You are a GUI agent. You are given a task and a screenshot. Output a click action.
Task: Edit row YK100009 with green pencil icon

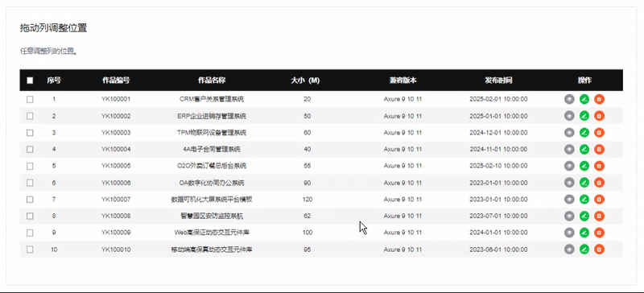coord(584,233)
